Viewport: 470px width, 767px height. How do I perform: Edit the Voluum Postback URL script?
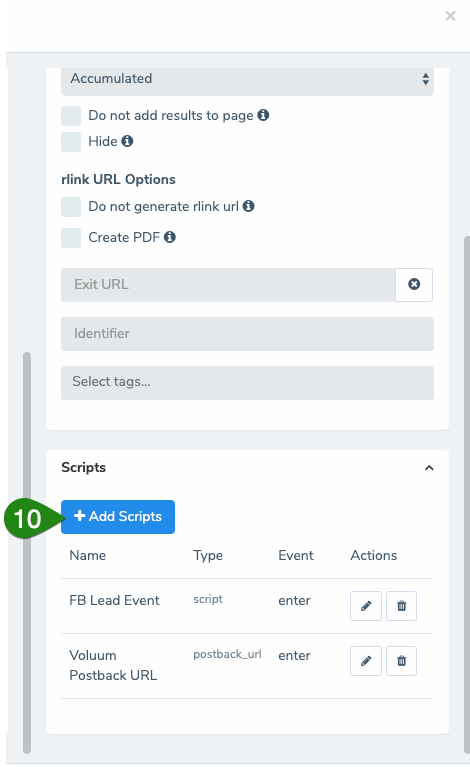[x=366, y=661]
